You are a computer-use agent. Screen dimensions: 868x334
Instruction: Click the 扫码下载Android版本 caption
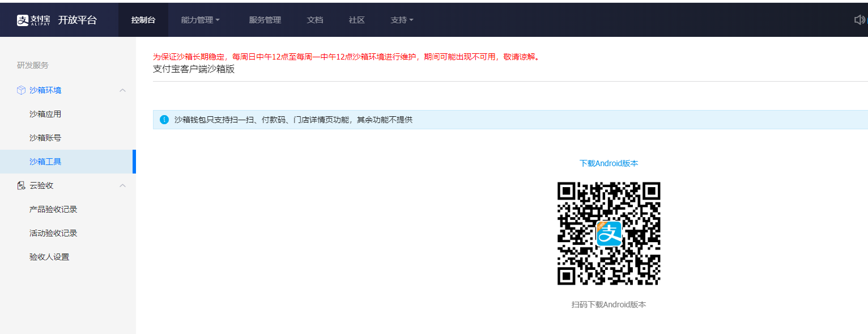point(609,305)
